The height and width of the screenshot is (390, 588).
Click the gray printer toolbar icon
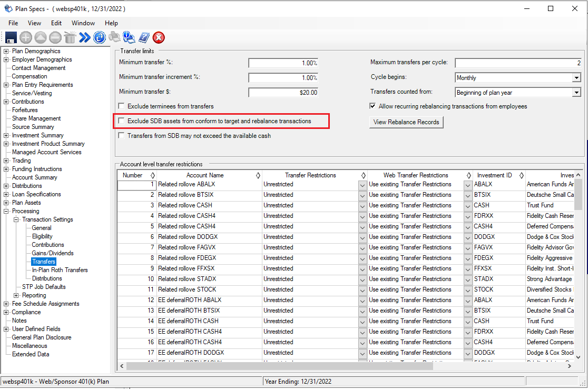114,37
